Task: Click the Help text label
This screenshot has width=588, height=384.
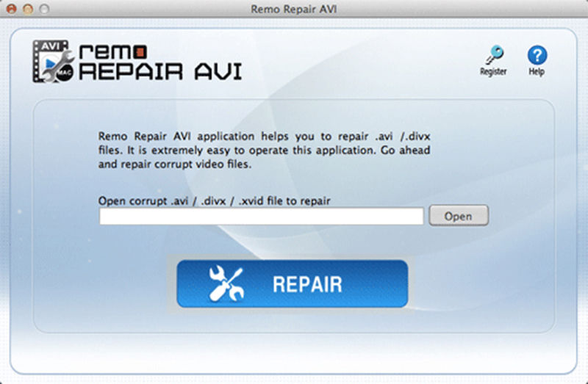Action: [537, 71]
